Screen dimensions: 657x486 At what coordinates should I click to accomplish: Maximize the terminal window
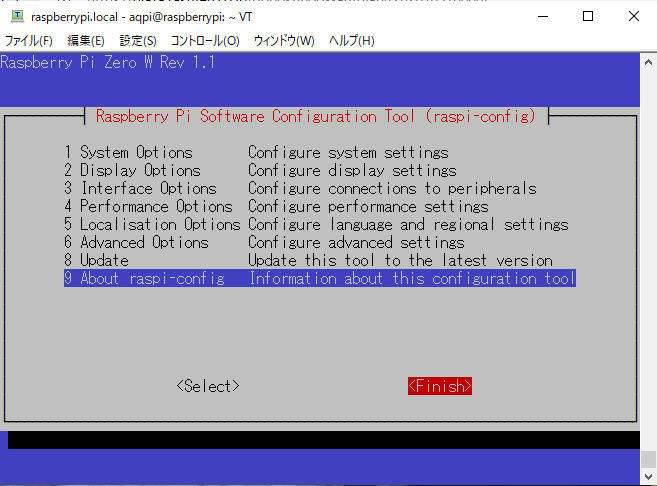[x=588, y=16]
